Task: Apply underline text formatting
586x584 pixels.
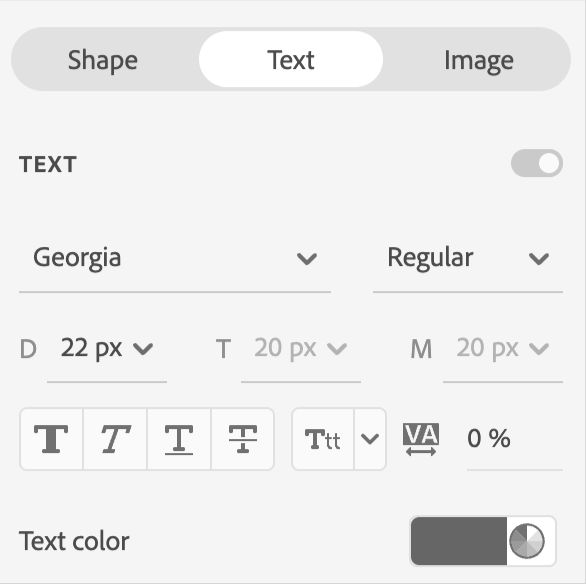Action: click(179, 439)
